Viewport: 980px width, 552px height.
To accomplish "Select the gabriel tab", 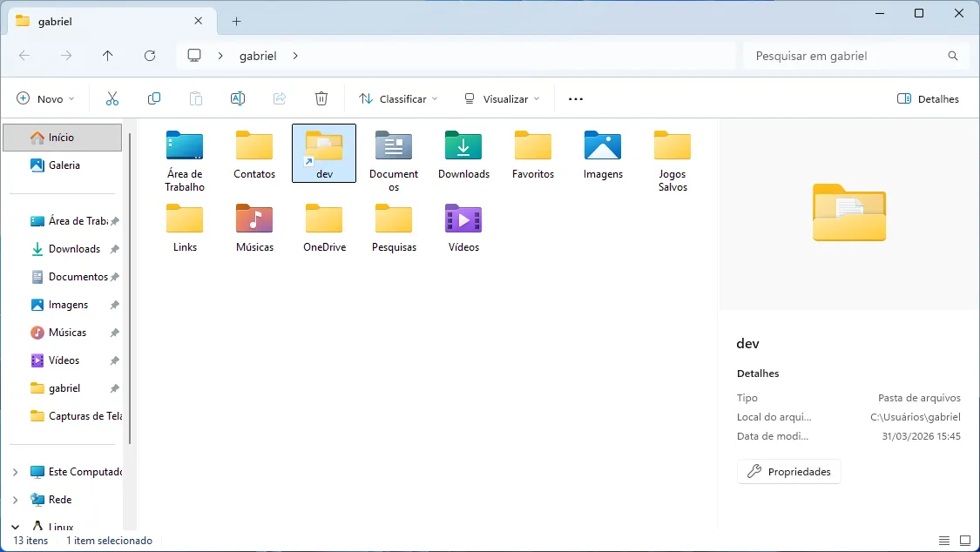I will pos(105,21).
